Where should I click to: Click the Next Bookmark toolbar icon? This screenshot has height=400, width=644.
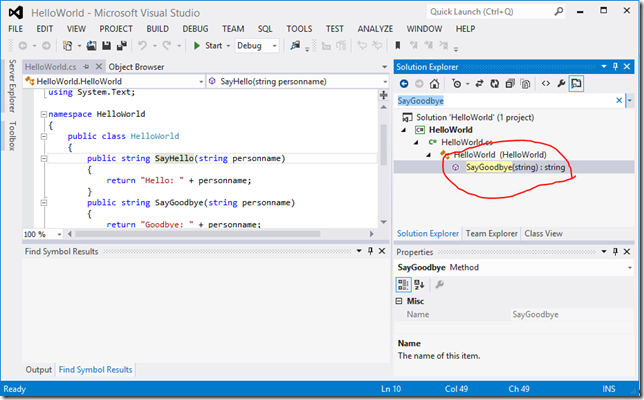pyautogui.click(x=428, y=46)
